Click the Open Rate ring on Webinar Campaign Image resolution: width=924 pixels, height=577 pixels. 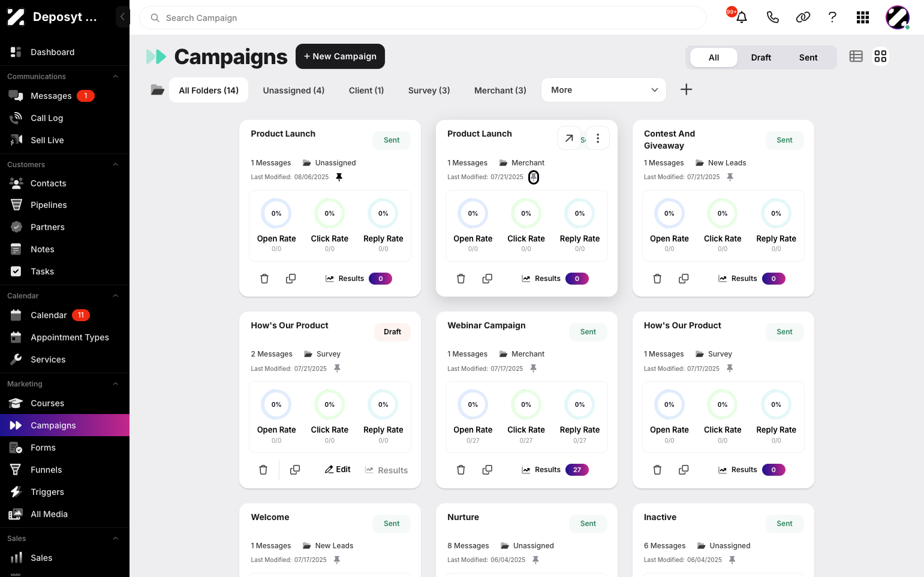[473, 405]
